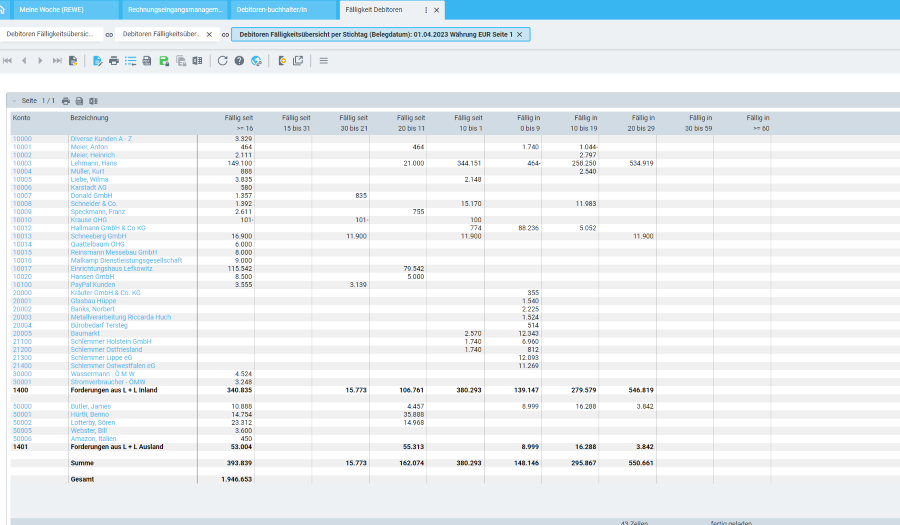Switch to Rechnungseingangsmanagement tab
The height and width of the screenshot is (525, 900).
[176, 9]
